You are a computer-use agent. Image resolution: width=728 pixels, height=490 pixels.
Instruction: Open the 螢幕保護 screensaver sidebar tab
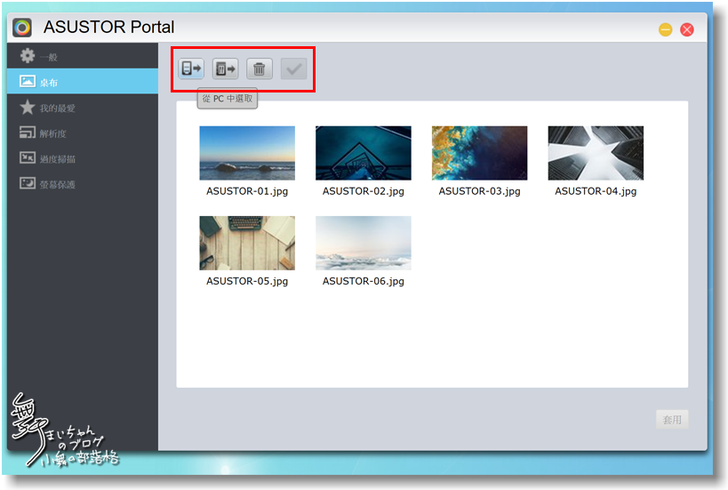[x=83, y=184]
